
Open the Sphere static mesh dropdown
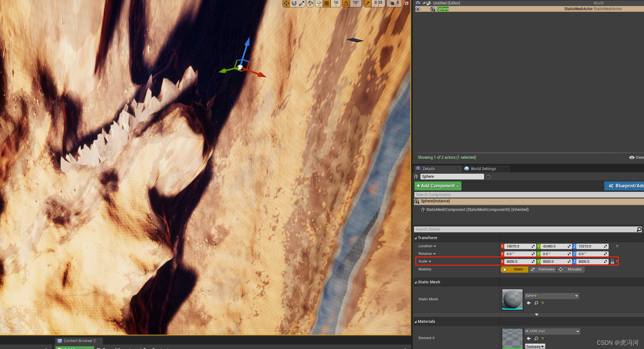tap(552, 296)
